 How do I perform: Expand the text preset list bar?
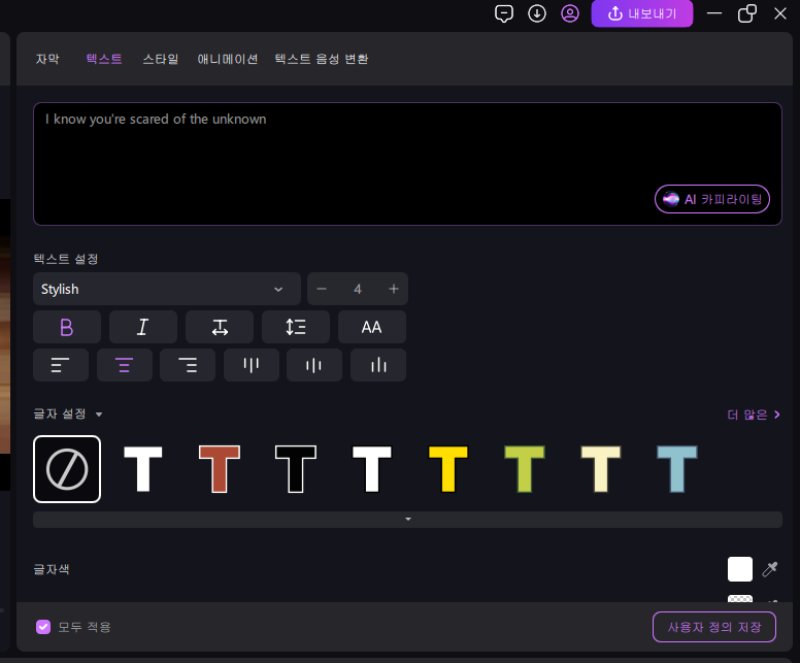407,519
